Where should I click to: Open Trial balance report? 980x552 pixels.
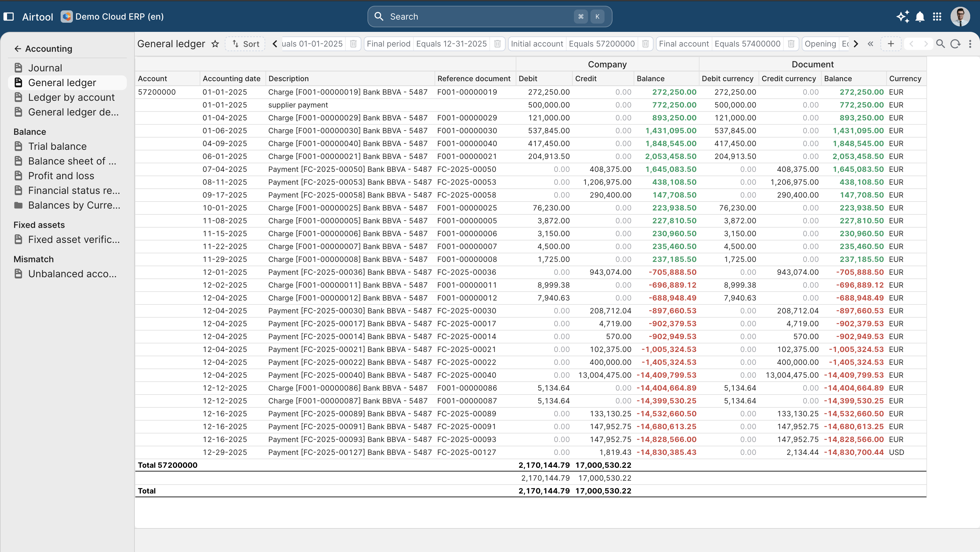(67, 146)
